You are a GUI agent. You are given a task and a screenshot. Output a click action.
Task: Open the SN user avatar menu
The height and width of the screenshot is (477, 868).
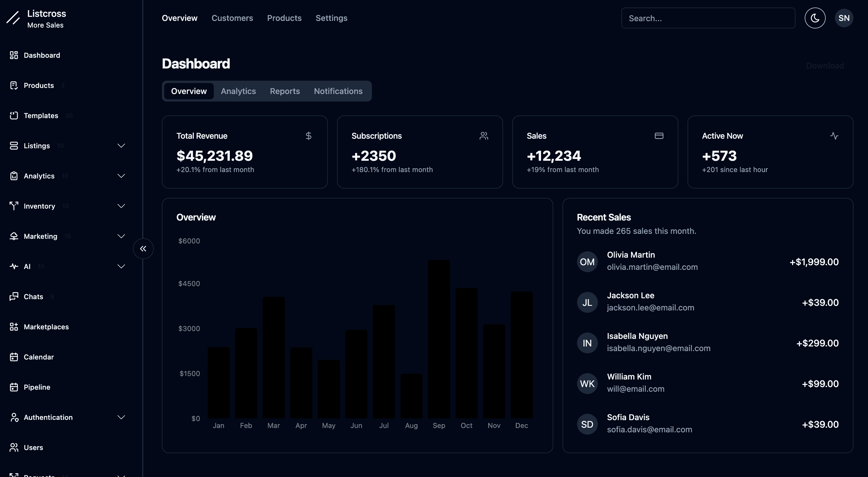point(844,18)
